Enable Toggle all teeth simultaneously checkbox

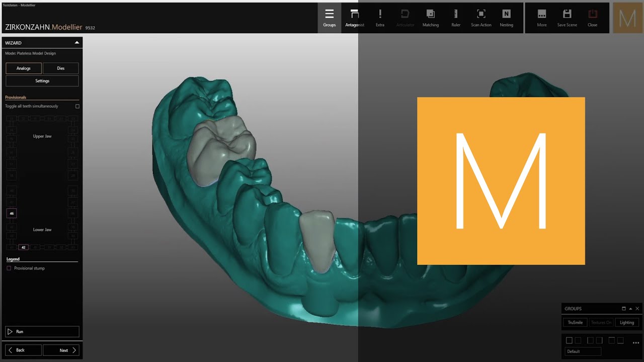pyautogui.click(x=77, y=106)
